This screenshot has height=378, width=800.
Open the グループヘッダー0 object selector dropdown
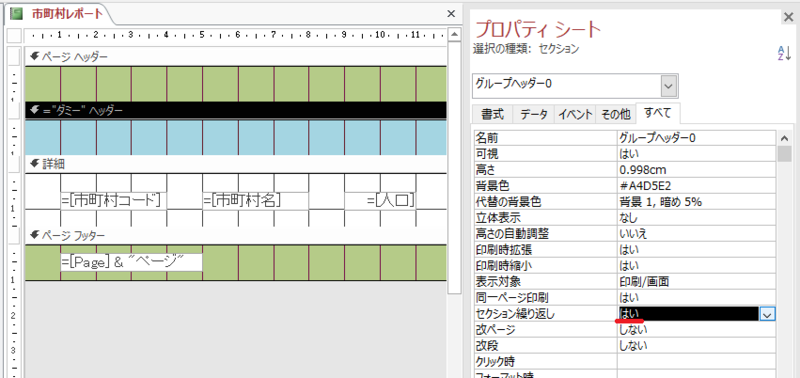(669, 86)
